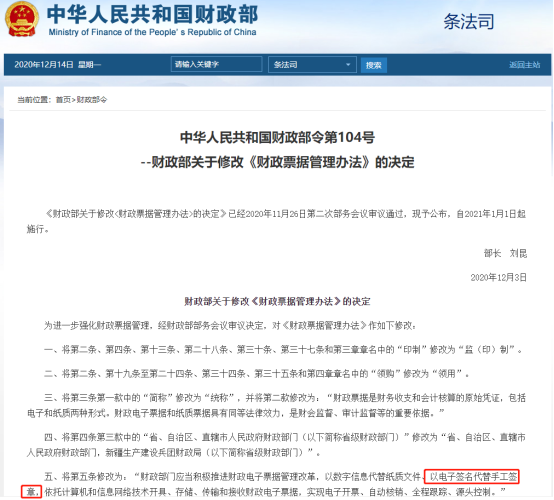Click the 搜索 search button

[x=373, y=65]
